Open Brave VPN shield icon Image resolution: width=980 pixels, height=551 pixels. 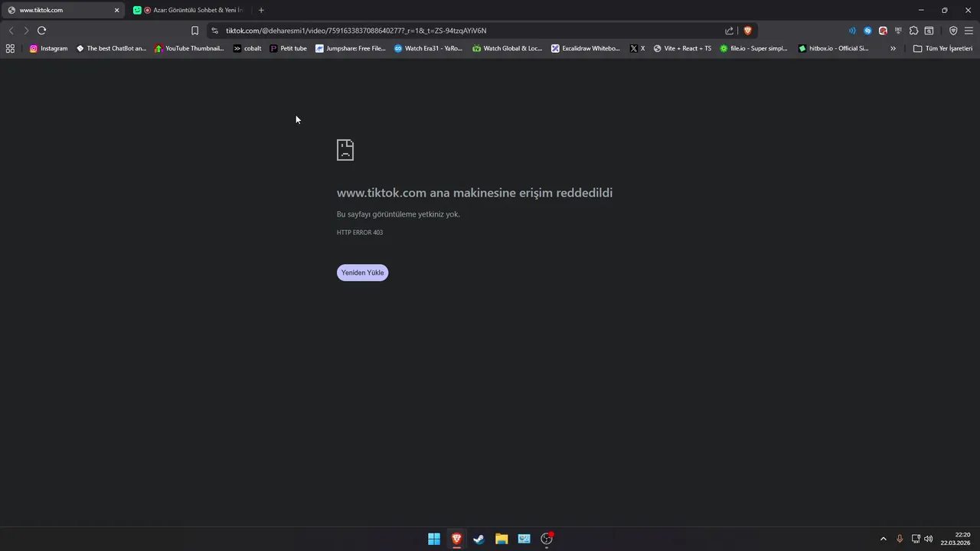(x=953, y=31)
